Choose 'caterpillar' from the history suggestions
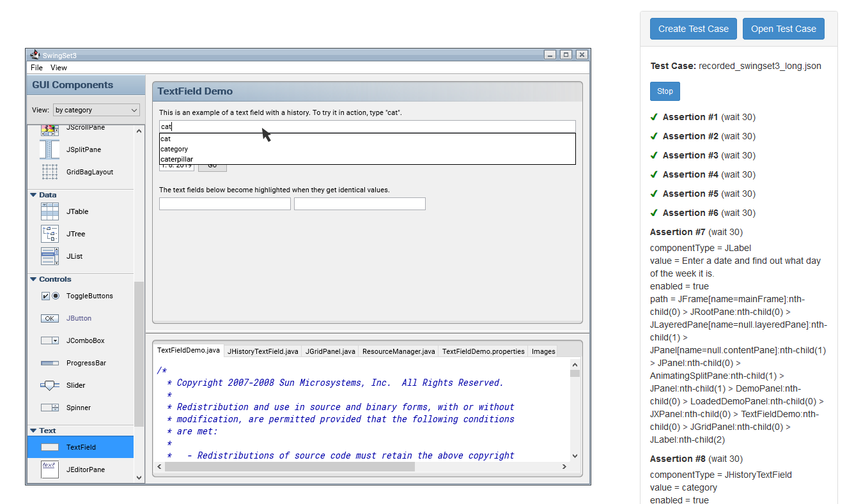854x504 pixels. (x=368, y=159)
